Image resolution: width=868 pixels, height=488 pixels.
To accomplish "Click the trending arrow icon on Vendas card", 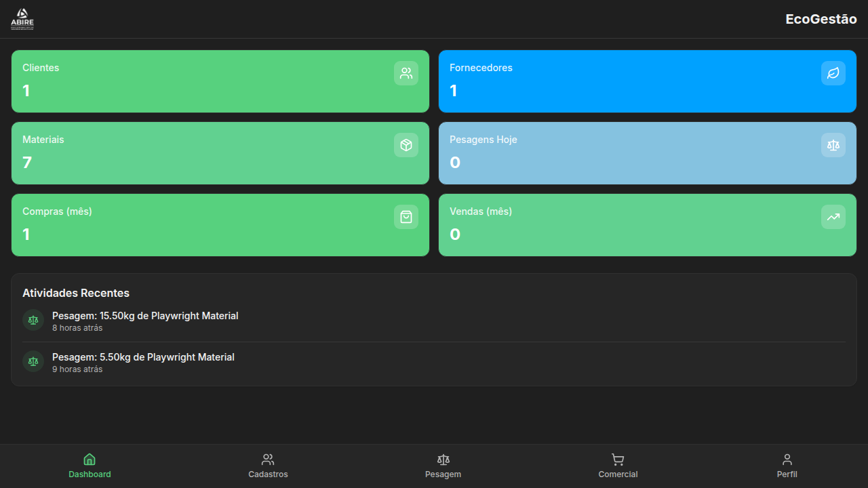I will [x=833, y=217].
